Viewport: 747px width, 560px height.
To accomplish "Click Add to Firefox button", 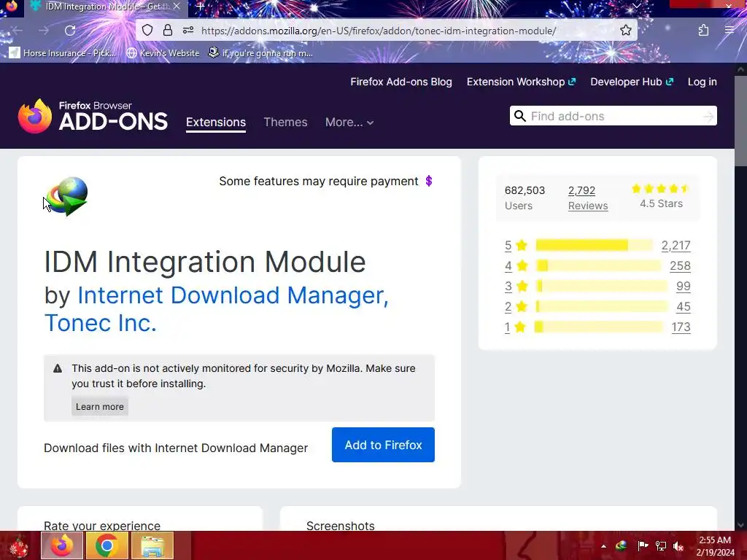I will (383, 445).
